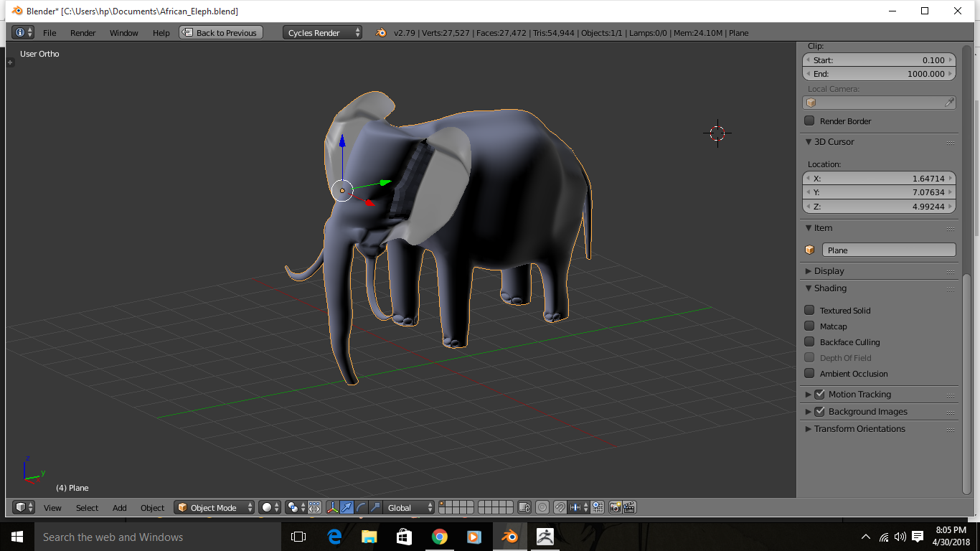Select the rotate manipulator arc icon
Screen dimensions: 980x551
click(x=361, y=507)
